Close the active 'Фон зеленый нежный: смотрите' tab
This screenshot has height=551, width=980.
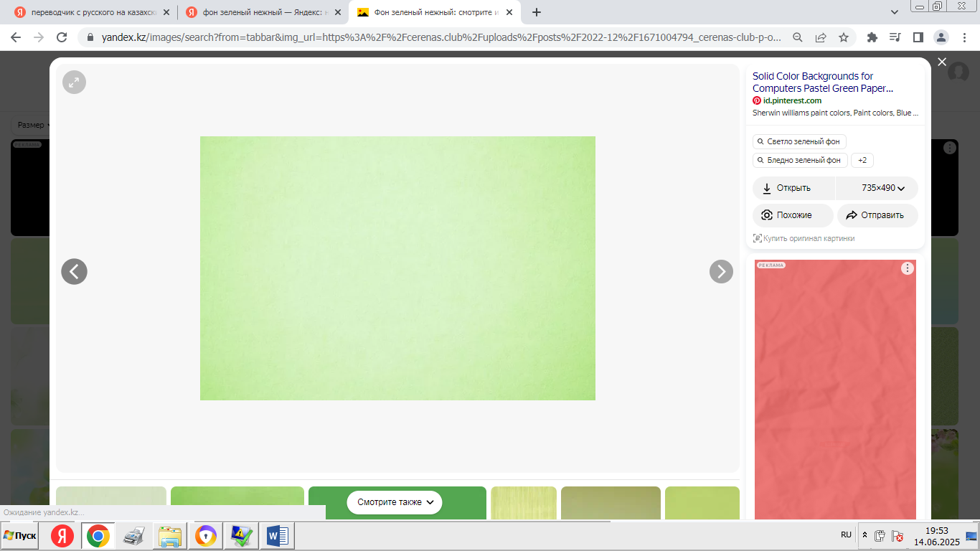(x=509, y=12)
